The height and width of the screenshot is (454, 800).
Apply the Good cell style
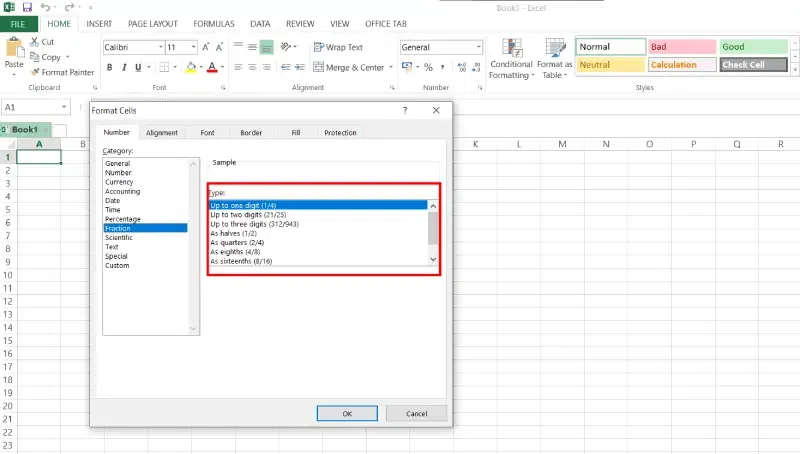pyautogui.click(x=754, y=46)
